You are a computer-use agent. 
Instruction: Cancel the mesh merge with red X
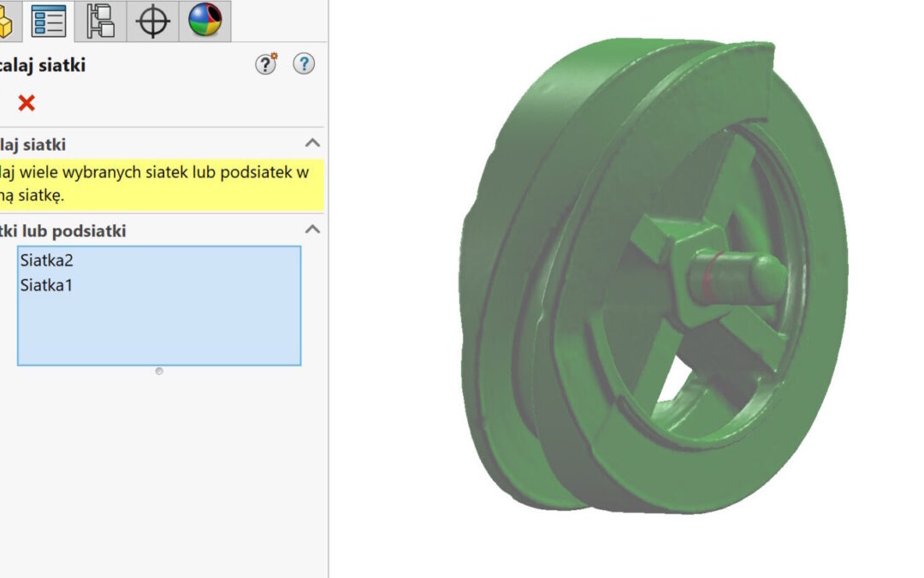27,104
